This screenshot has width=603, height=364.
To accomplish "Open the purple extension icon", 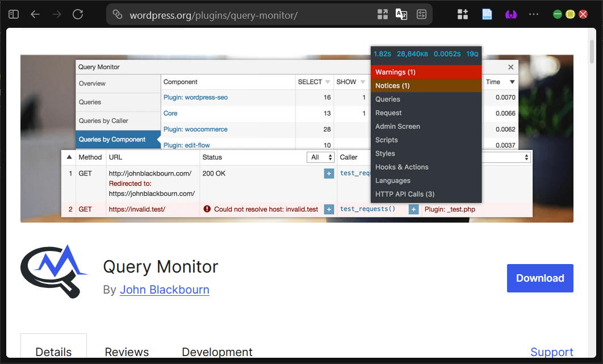I will (510, 15).
